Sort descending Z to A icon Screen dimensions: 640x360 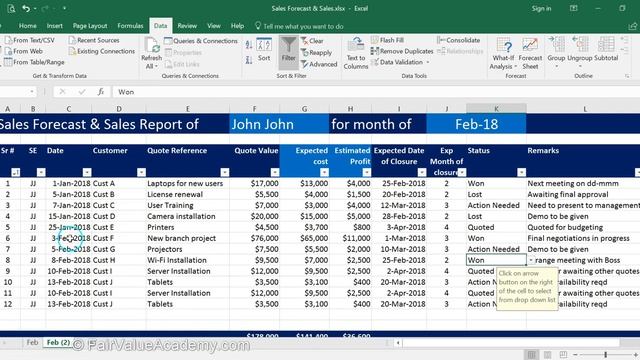pyautogui.click(x=249, y=60)
